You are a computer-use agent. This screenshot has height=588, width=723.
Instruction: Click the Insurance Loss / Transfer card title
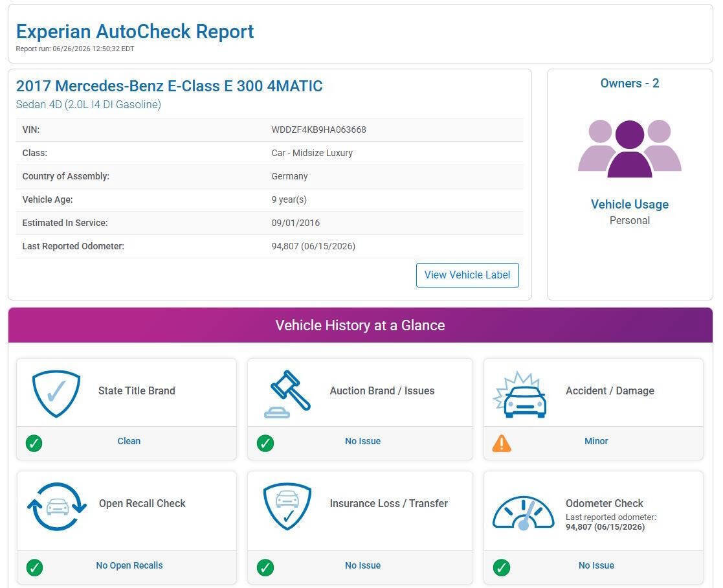pos(389,503)
